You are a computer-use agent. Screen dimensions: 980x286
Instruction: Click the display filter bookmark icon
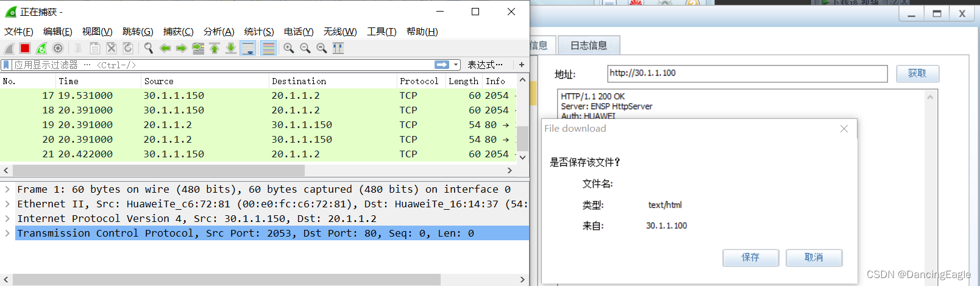click(6, 65)
